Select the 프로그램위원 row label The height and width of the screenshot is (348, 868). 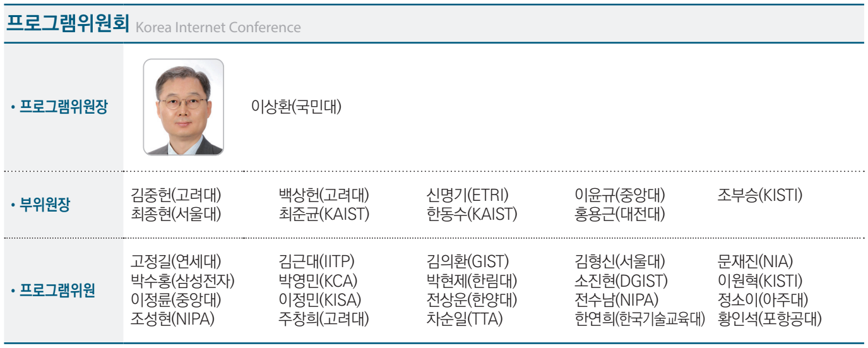pos(53,291)
